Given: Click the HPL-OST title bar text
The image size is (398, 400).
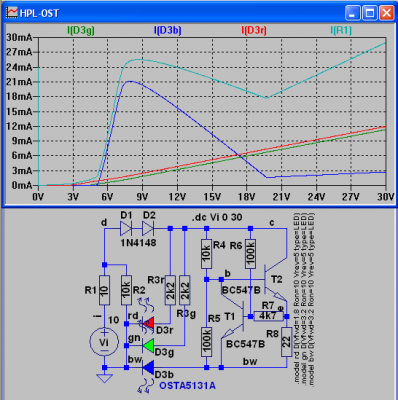Looking at the screenshot, I should pos(39,13).
